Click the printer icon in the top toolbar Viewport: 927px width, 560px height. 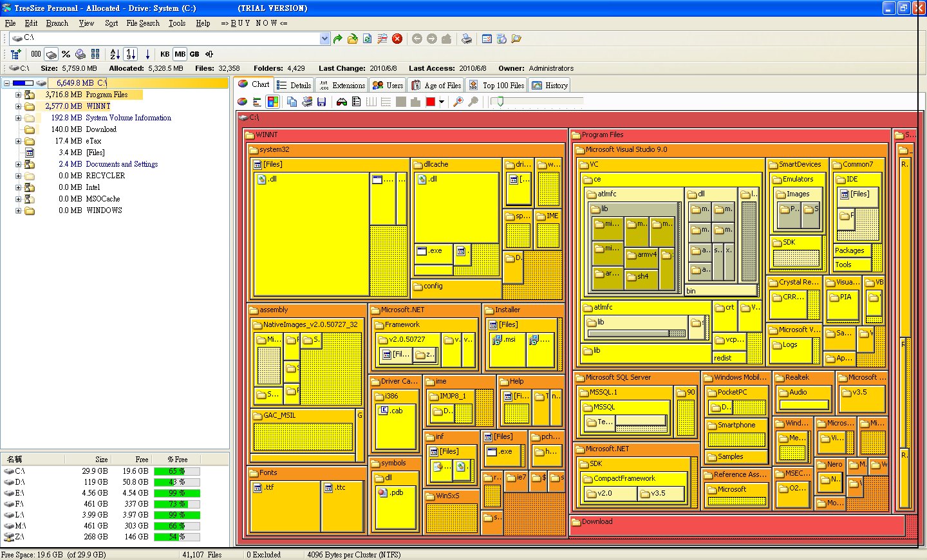pos(467,39)
